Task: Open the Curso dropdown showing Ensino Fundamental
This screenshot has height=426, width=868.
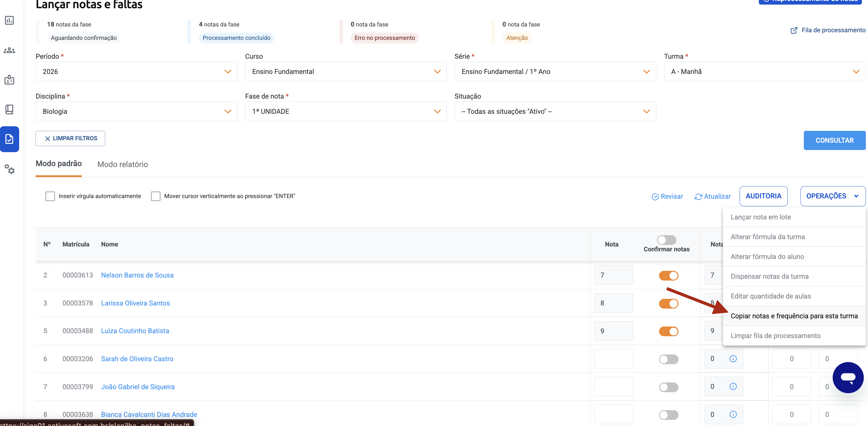Action: [346, 72]
